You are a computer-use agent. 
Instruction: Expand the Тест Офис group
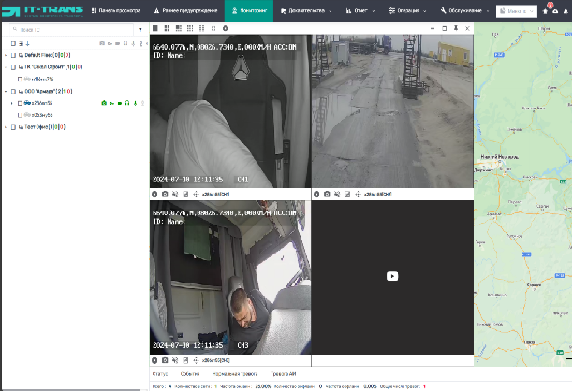[6, 127]
